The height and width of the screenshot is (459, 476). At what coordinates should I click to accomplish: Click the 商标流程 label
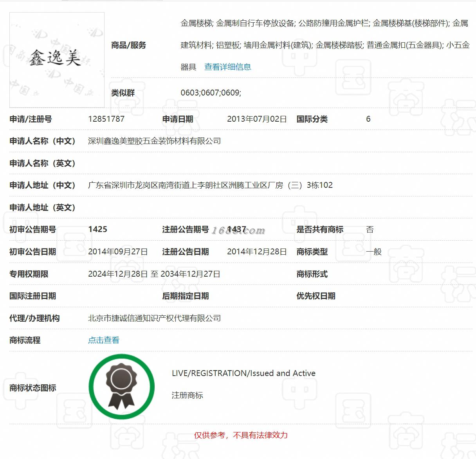click(x=25, y=340)
